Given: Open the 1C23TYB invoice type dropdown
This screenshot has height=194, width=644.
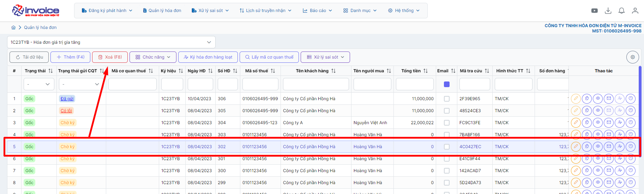Looking at the screenshot, I should 111,42.
